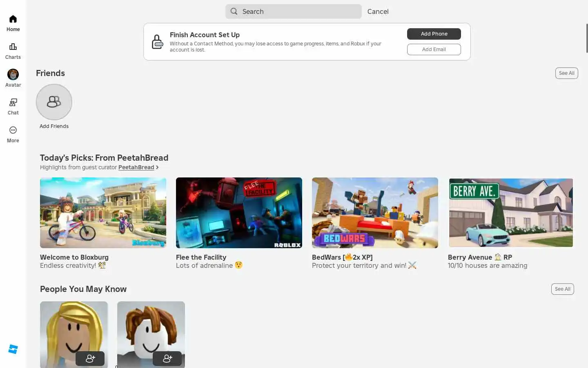Open the Home sidebar icon

click(13, 19)
